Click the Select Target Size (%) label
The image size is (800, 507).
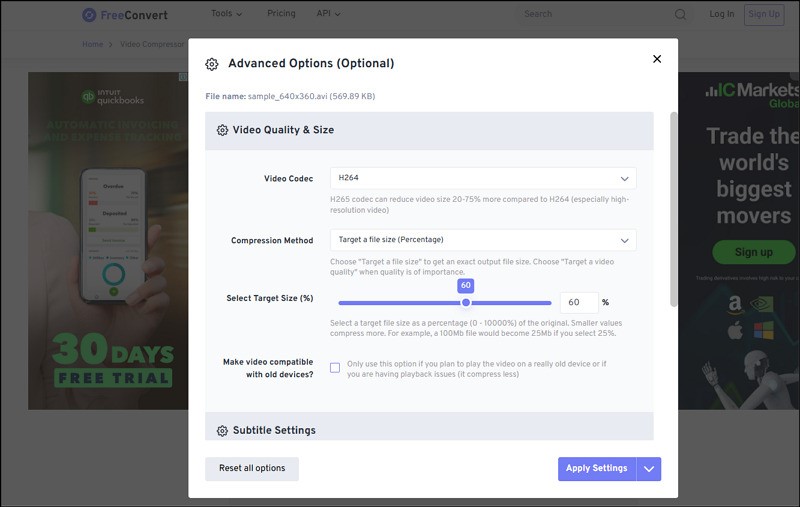pos(270,298)
